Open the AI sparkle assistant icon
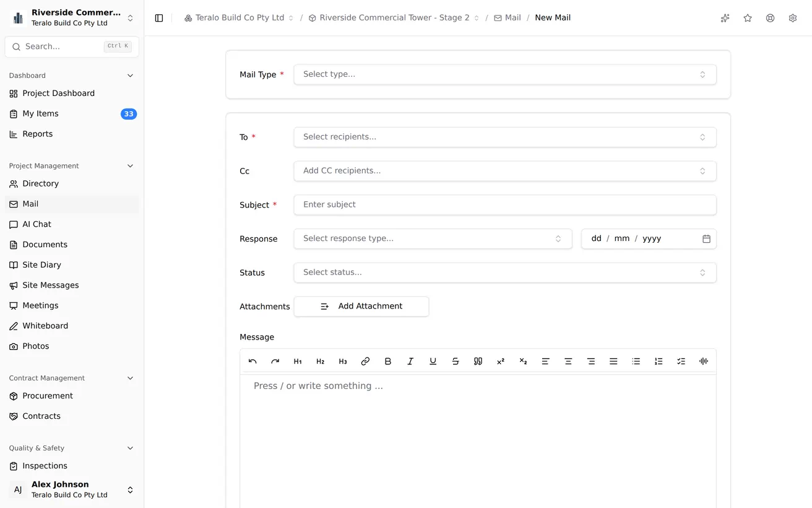The width and height of the screenshot is (812, 508). (x=725, y=18)
